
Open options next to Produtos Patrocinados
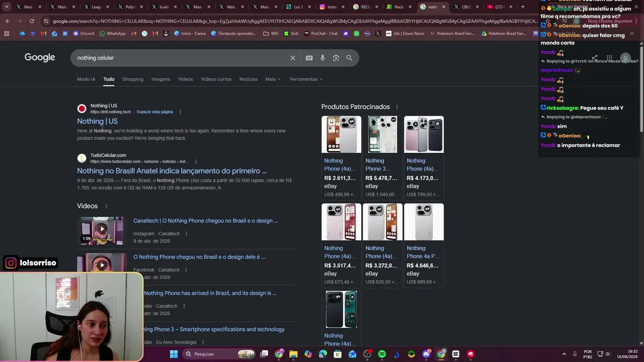(x=397, y=107)
